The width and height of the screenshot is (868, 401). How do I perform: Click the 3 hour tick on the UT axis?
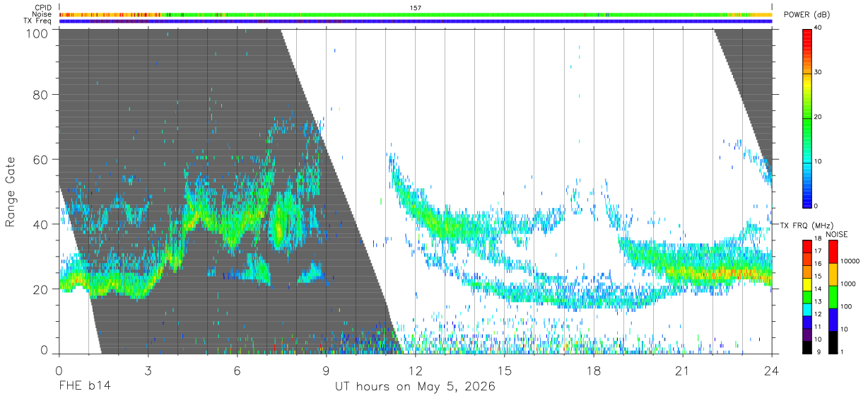[x=148, y=371]
